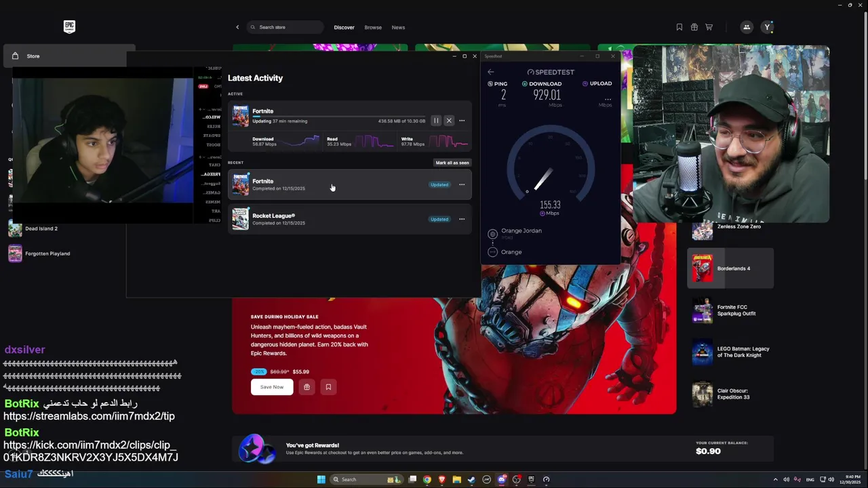Click the DOWNLOAD result in Speedtest
Screen dimensions: 868x488
tap(547, 95)
